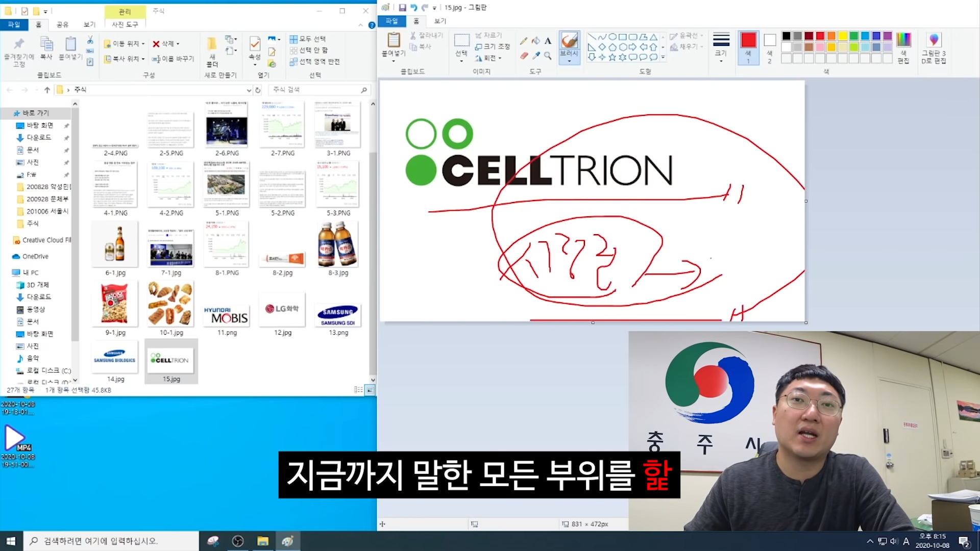Click Select none (선택 안 함)
The width and height of the screenshot is (980, 551).
coord(309,50)
